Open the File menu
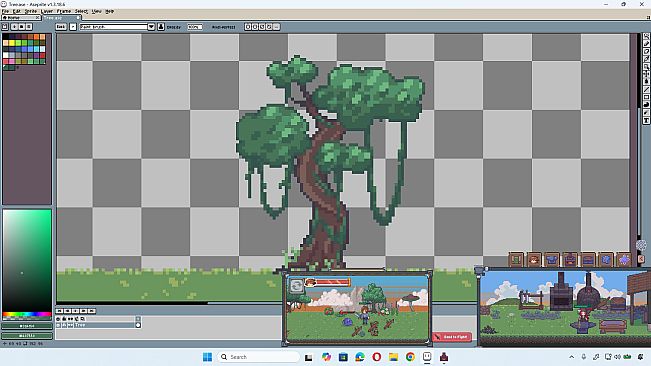Viewport: 651px width, 366px height. click(x=5, y=11)
